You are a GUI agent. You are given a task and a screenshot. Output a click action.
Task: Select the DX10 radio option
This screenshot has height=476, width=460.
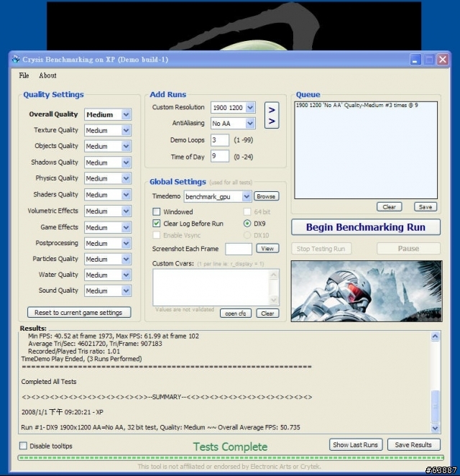(x=247, y=235)
